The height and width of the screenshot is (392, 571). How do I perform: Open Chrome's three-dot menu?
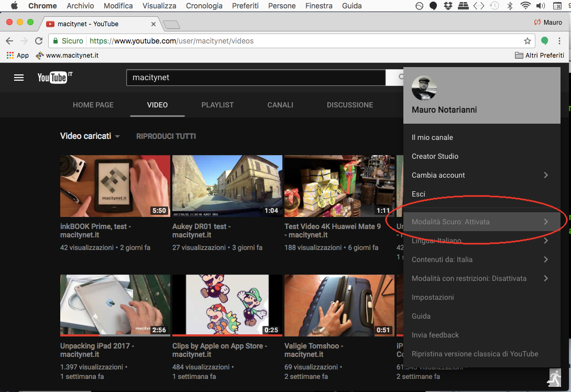pos(559,41)
